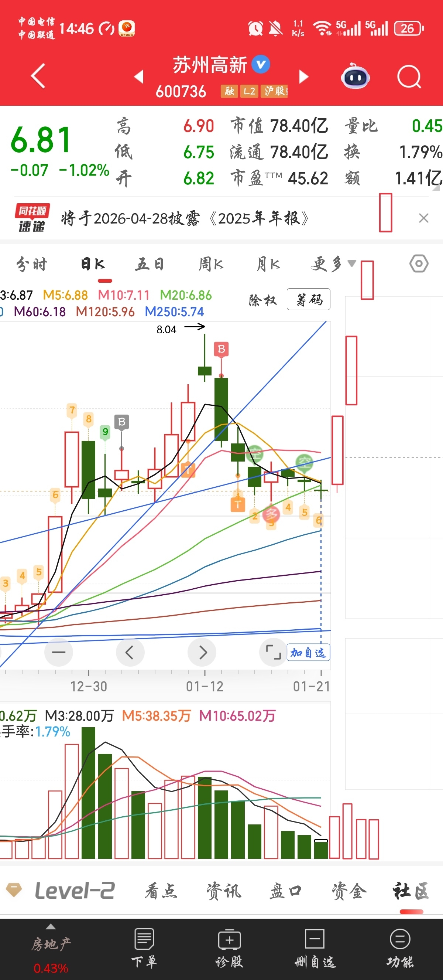This screenshot has width=443, height=980.
Task: Tap the orange T marker below candles
Action: point(238,504)
